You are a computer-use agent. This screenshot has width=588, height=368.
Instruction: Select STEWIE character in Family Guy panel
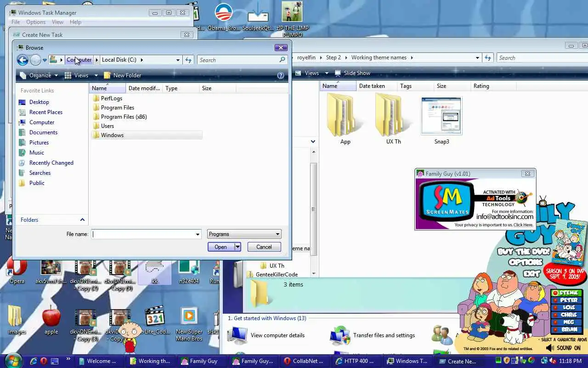(x=567, y=293)
